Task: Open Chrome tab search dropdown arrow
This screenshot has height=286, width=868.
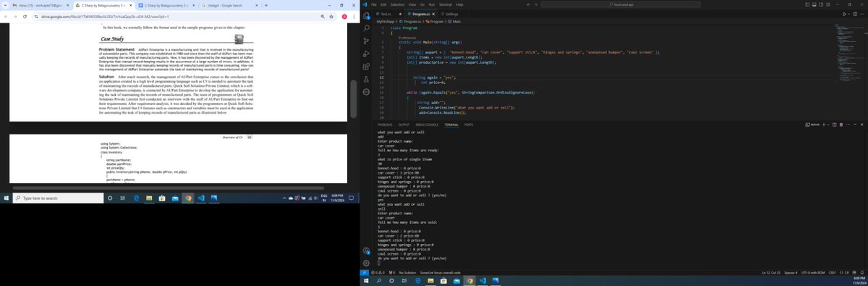Action: pos(6,5)
